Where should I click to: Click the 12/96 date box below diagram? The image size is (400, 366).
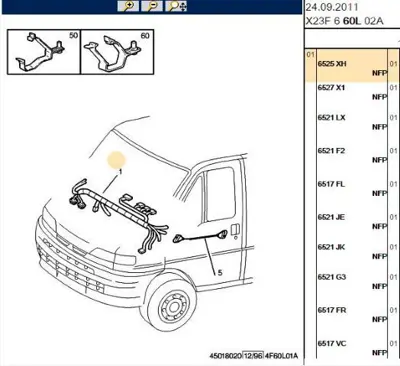coord(253,356)
